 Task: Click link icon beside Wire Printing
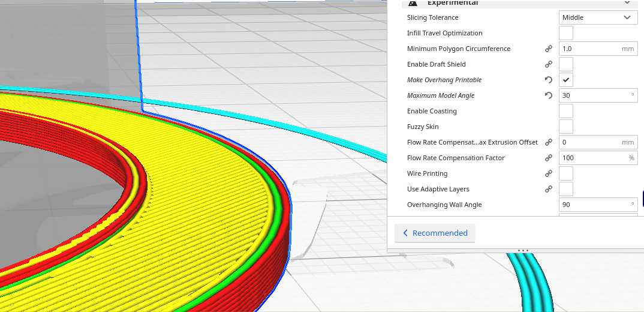548,173
